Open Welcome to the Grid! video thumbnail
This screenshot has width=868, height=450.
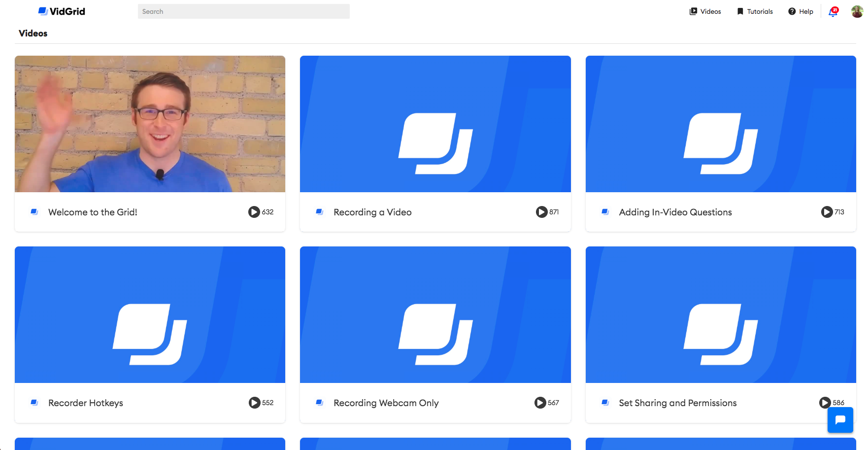150,124
